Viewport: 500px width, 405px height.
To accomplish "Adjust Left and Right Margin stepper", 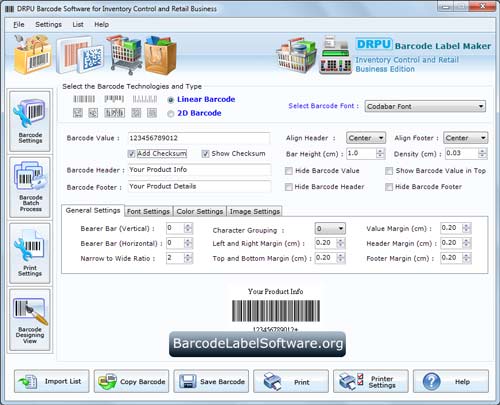I will pyautogui.click(x=340, y=243).
